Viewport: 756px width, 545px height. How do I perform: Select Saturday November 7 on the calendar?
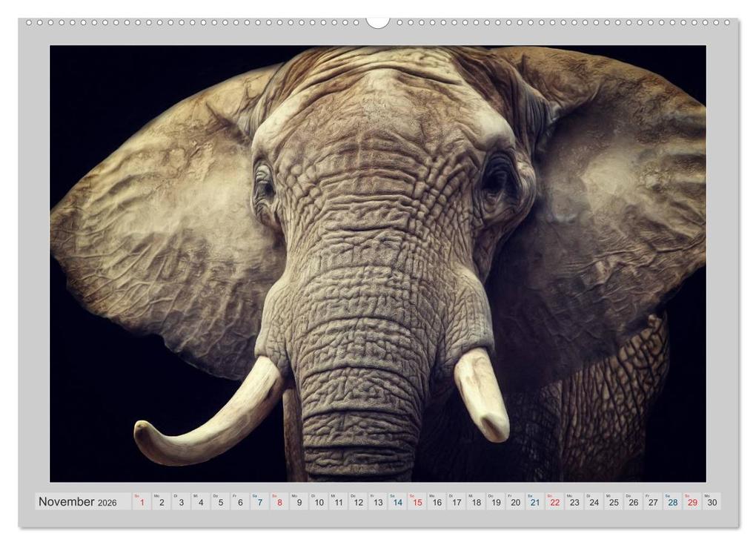click(x=259, y=502)
